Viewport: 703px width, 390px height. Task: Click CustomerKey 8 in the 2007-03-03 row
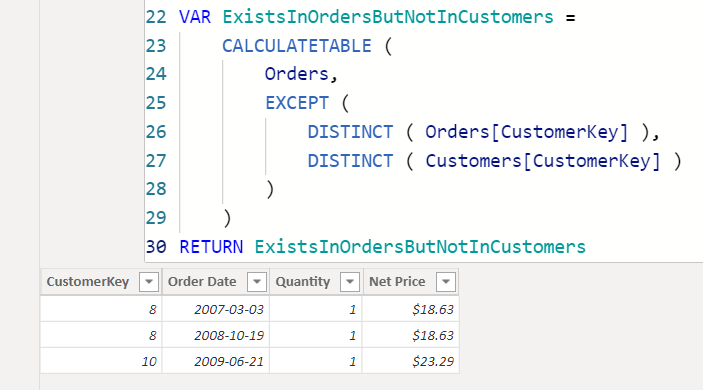tap(101, 309)
